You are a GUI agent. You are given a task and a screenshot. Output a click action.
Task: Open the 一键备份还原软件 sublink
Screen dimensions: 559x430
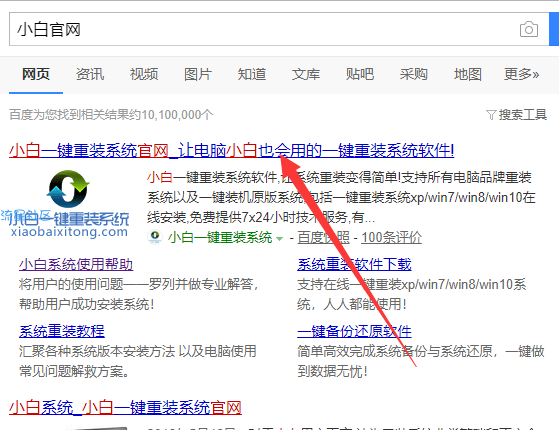pyautogui.click(x=354, y=331)
